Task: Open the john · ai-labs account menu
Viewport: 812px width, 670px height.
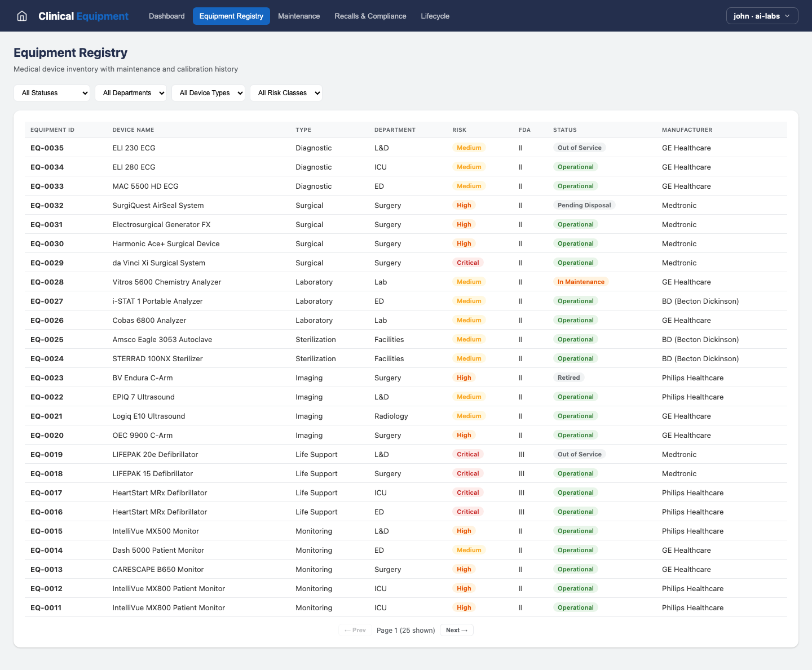Action: click(761, 16)
